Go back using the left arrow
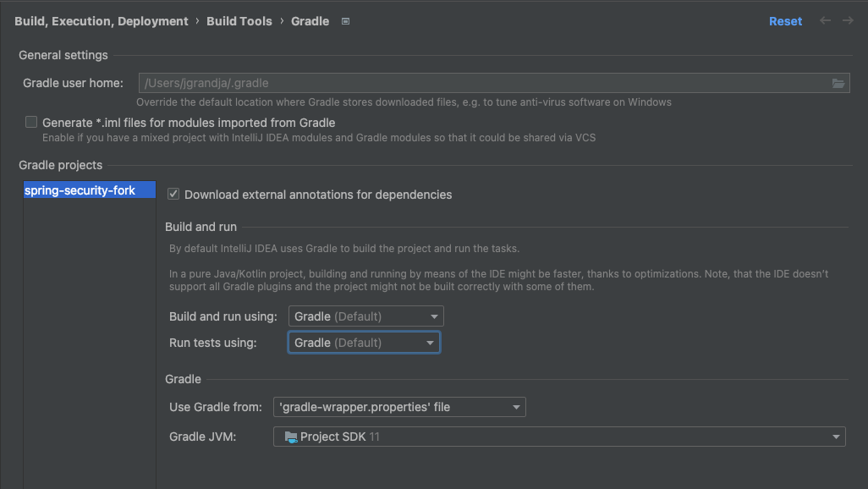 [x=825, y=21]
